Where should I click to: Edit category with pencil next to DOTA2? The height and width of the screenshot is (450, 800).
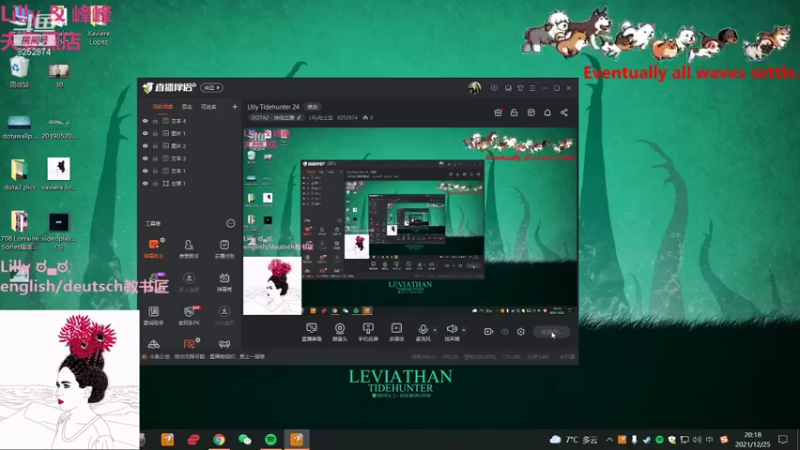[299, 118]
